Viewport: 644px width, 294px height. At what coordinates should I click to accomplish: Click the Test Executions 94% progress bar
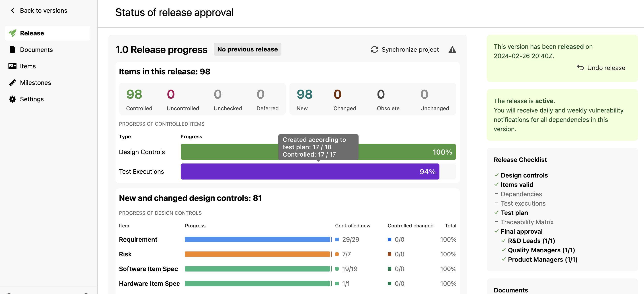point(310,171)
